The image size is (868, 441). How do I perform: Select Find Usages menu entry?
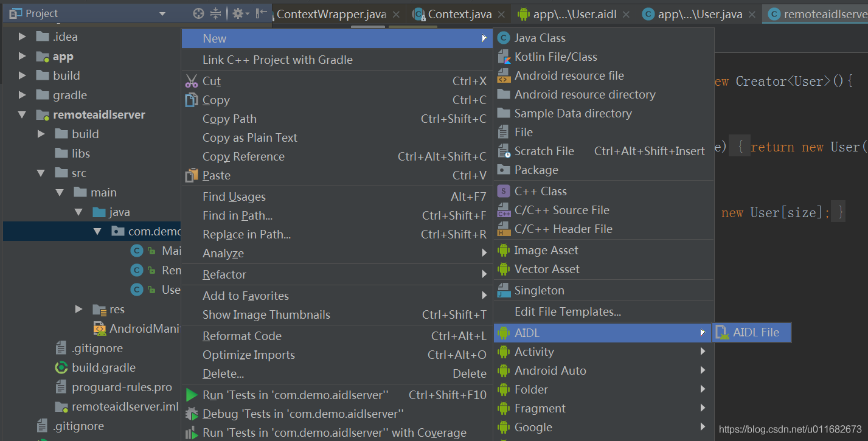[x=338, y=196]
